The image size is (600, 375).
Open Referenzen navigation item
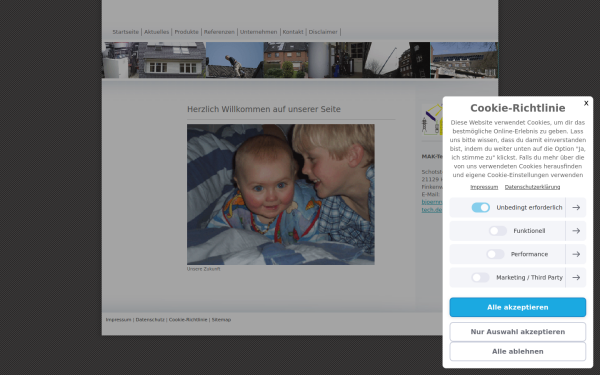point(219,32)
